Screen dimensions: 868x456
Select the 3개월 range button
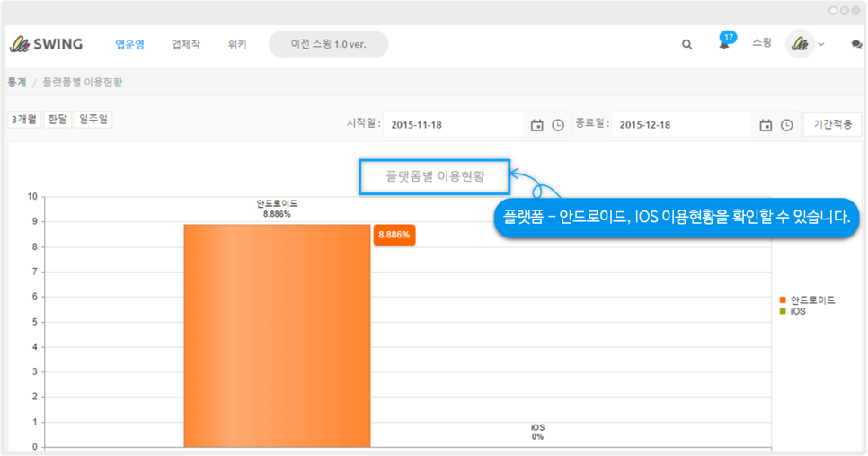coord(23,119)
